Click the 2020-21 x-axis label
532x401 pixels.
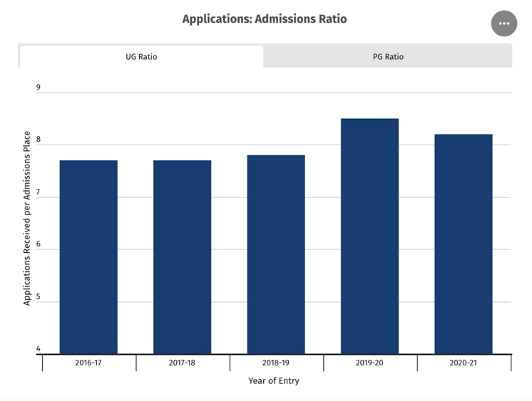[x=463, y=363]
